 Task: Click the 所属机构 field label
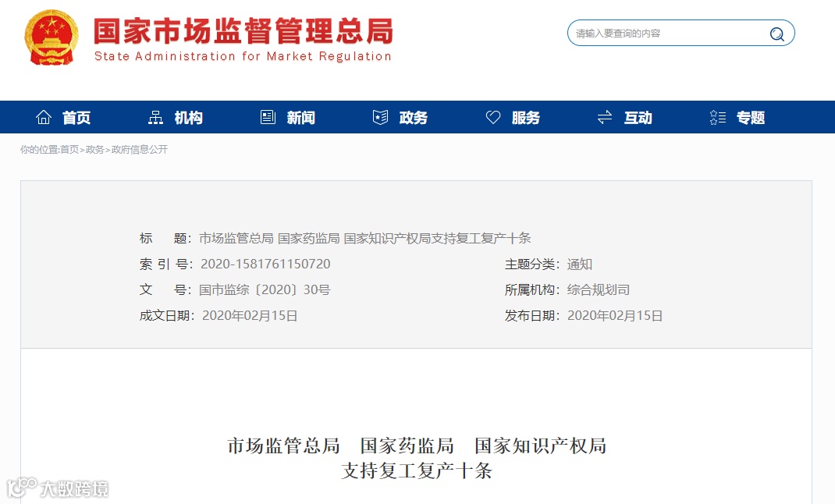pyautogui.click(x=532, y=290)
